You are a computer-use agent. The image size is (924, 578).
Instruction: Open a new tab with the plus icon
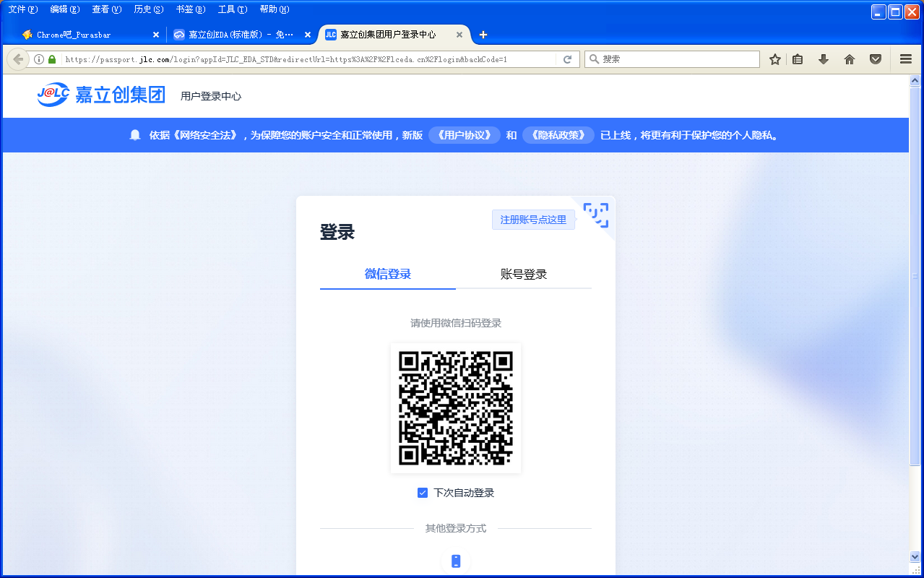(483, 35)
